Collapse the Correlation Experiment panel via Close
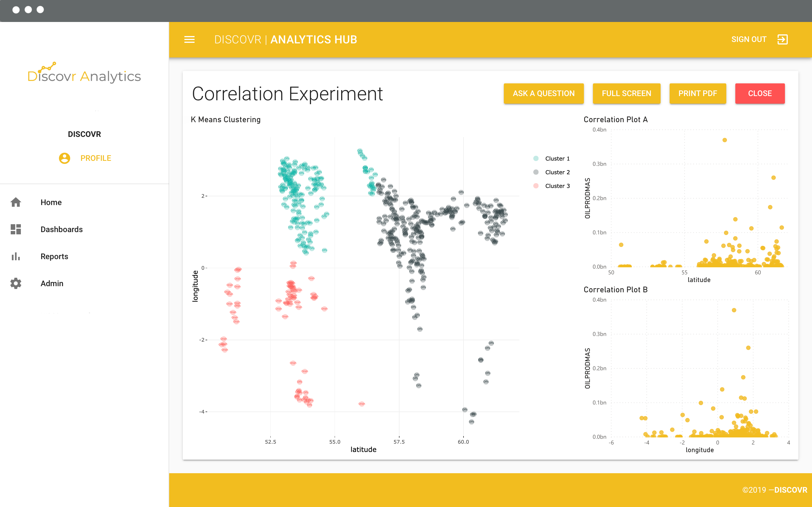 click(760, 94)
